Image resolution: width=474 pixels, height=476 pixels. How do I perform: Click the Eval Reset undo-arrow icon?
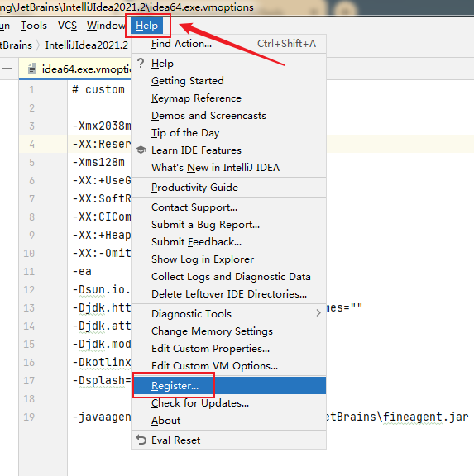pyautogui.click(x=141, y=440)
